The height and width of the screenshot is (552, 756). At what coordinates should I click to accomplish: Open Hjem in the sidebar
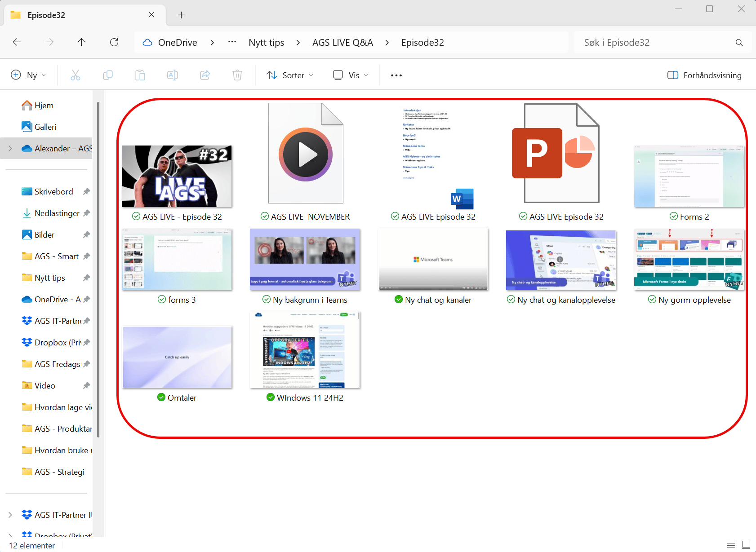[44, 106]
